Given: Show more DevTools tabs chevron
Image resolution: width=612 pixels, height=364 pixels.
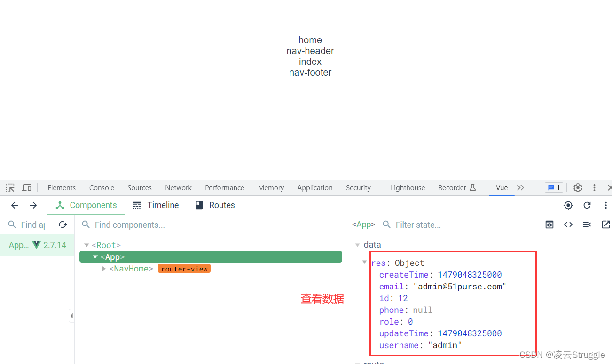Looking at the screenshot, I should [x=520, y=187].
